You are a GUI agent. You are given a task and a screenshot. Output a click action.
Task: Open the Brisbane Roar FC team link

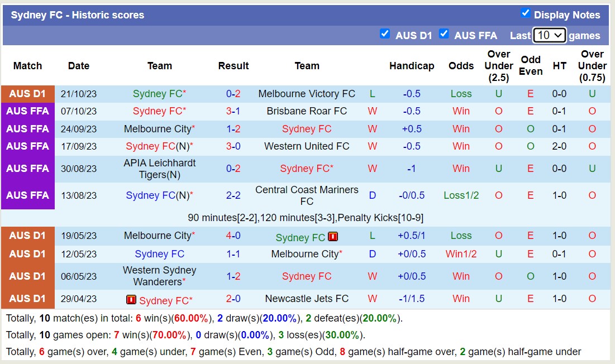coord(307,111)
